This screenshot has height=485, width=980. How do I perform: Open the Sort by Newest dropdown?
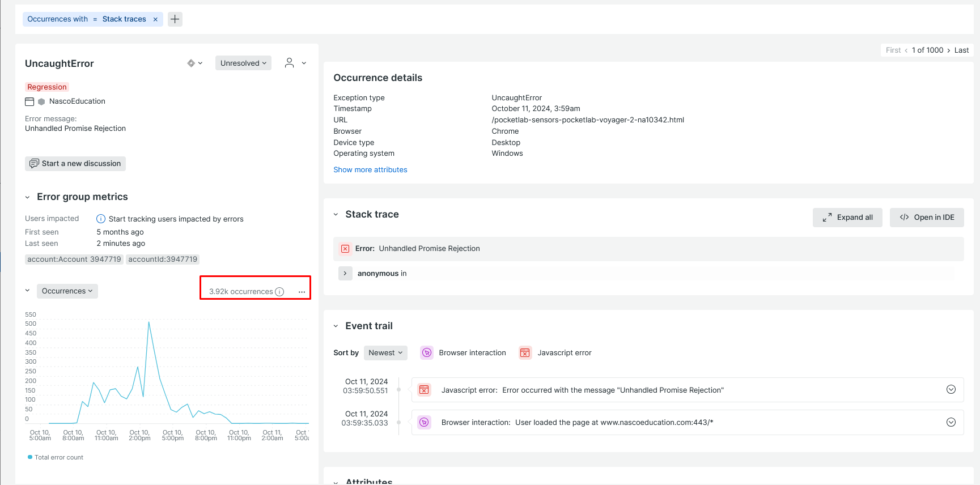pos(385,353)
